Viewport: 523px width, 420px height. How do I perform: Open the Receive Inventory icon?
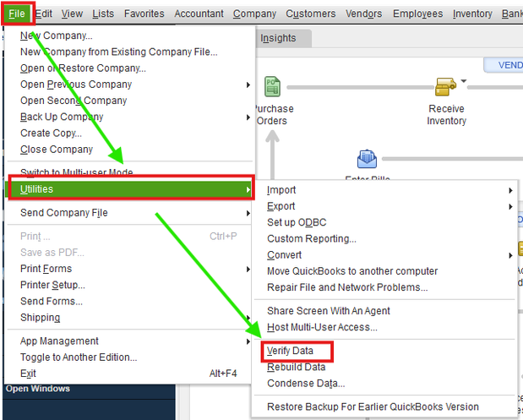coord(445,86)
